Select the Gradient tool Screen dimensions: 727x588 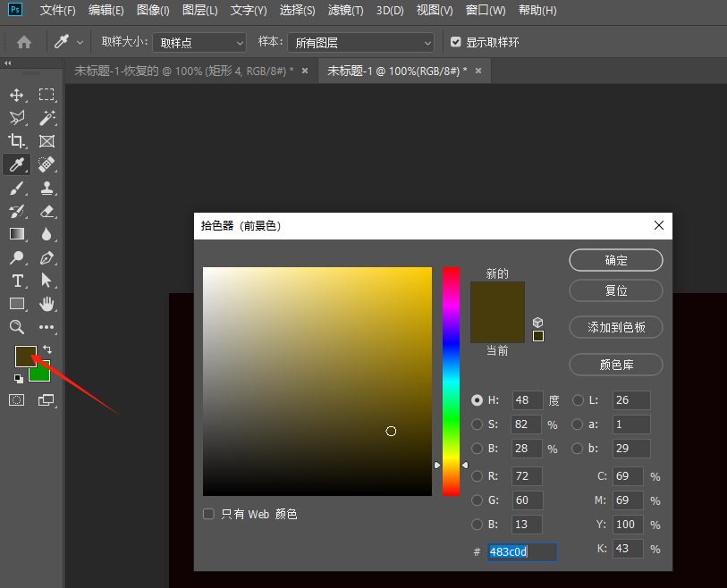(x=17, y=234)
